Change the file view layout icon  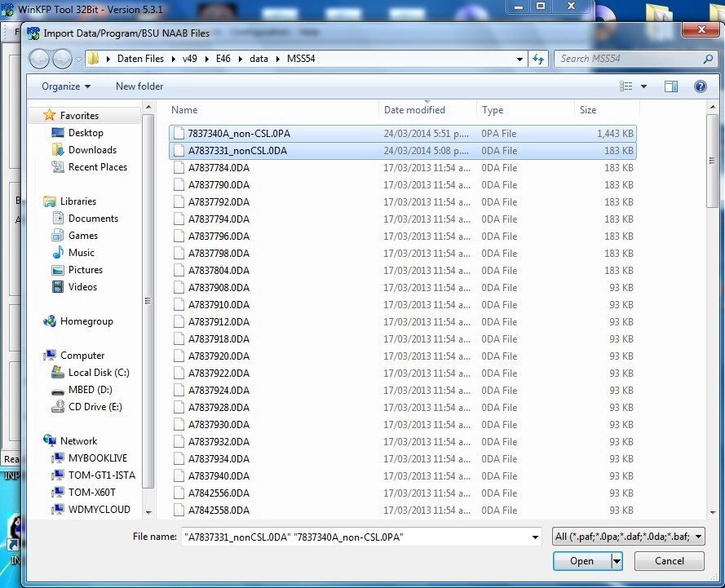pos(626,86)
